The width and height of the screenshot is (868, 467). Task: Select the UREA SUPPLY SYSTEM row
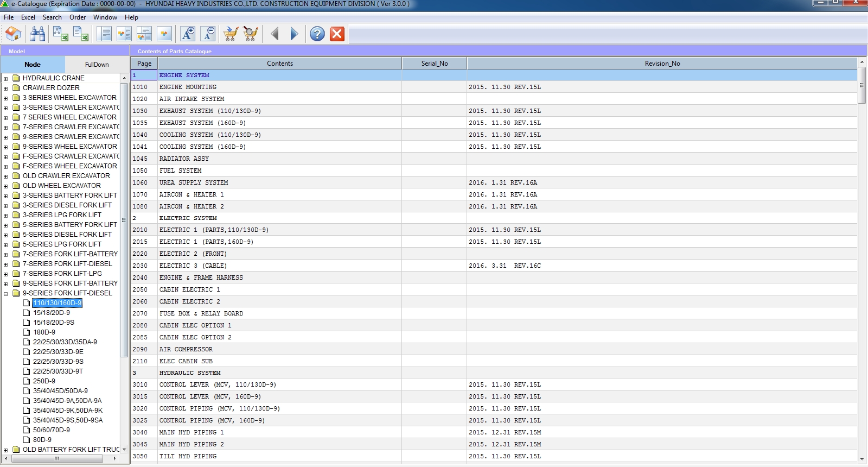click(x=494, y=182)
